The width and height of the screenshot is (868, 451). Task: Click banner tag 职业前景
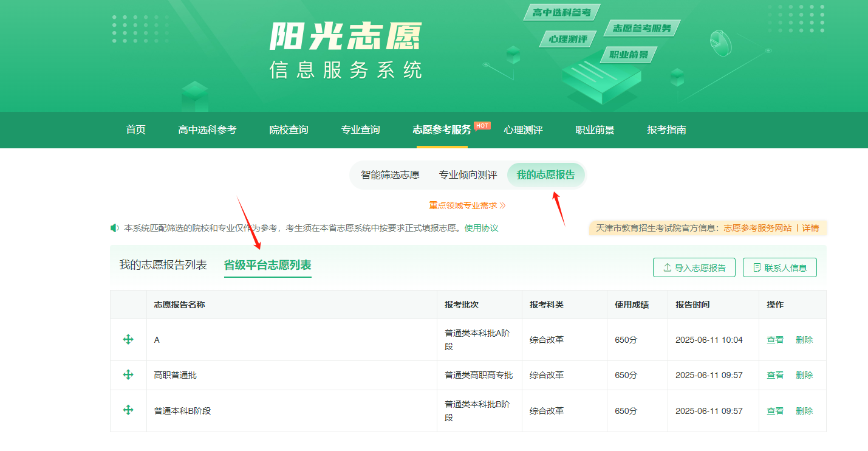pyautogui.click(x=629, y=55)
